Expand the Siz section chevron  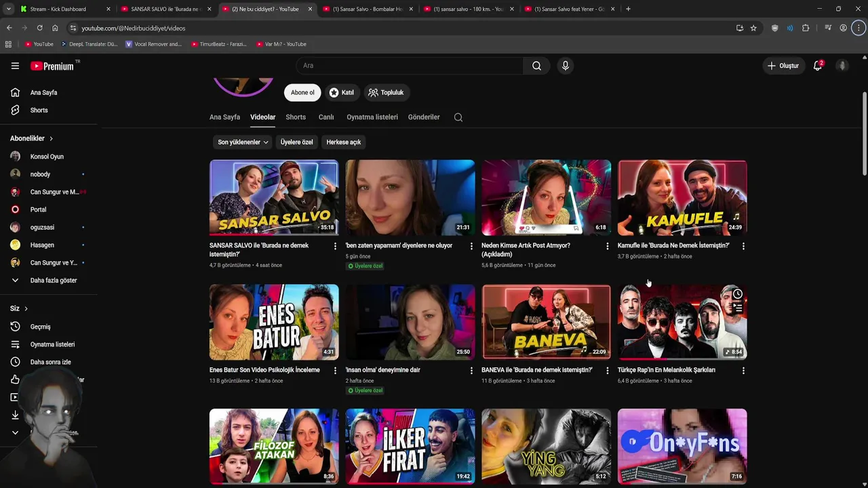click(x=26, y=308)
